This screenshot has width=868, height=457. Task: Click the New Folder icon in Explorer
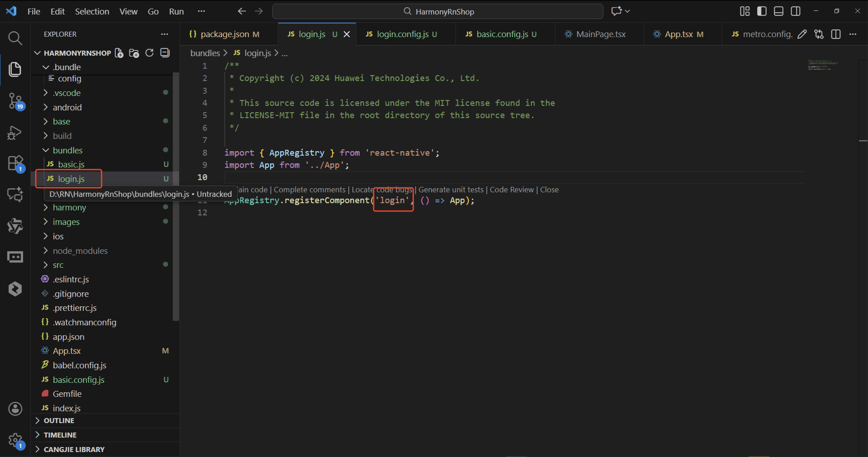134,53
